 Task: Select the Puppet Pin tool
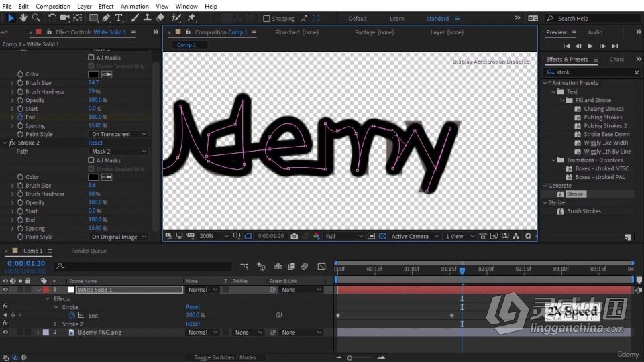191,17
